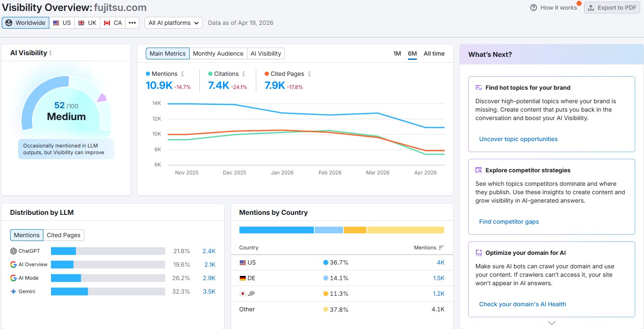The image size is (644, 329).
Task: Open the All AI platforms dropdown
Action: click(x=174, y=23)
